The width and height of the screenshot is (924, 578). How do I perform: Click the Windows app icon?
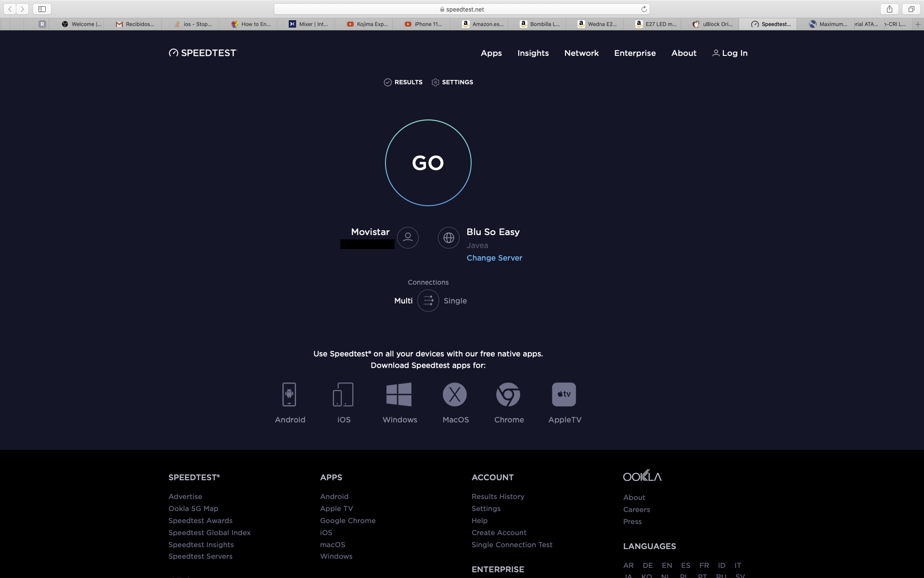pos(399,394)
